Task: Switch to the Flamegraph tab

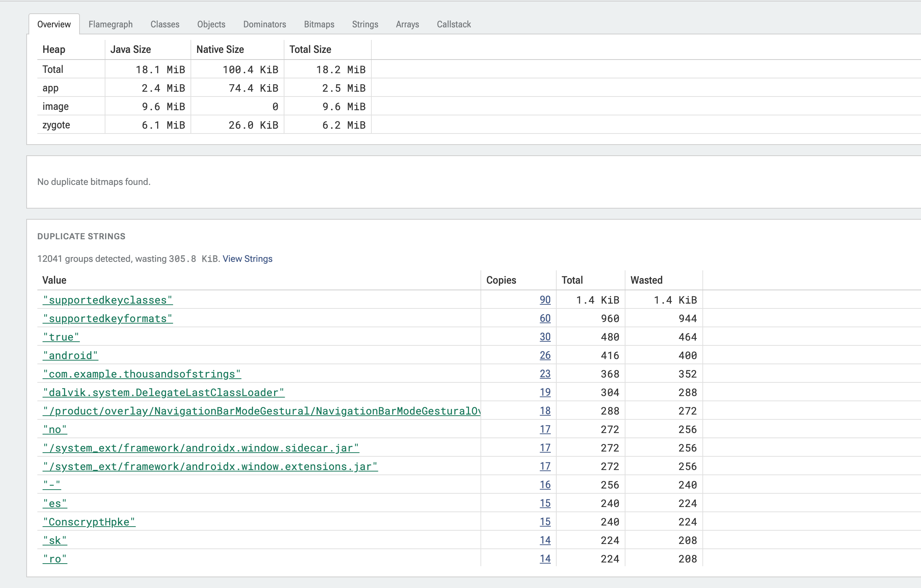Action: [111, 24]
